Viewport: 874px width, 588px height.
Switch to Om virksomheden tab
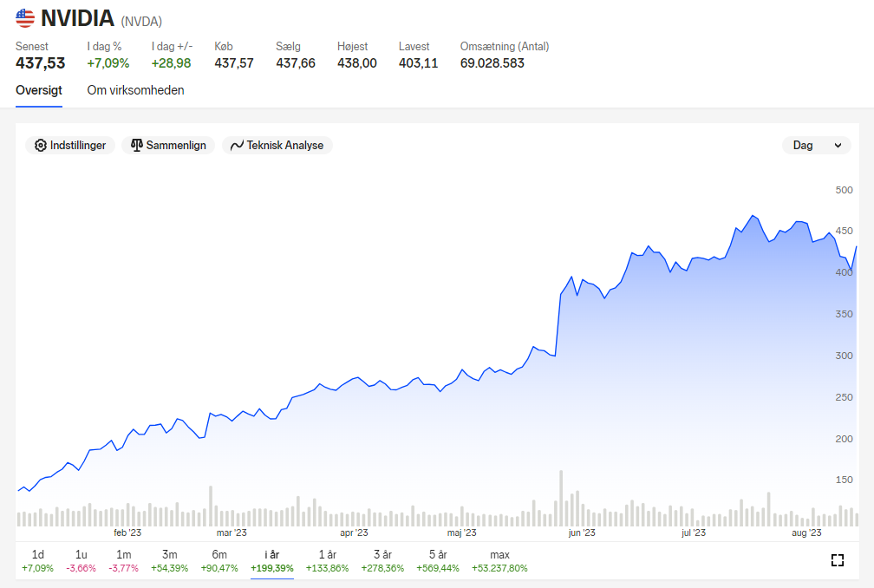point(135,90)
